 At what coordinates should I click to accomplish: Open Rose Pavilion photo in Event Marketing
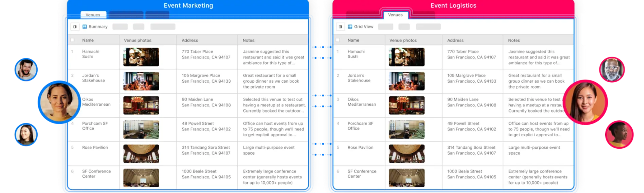(x=141, y=154)
